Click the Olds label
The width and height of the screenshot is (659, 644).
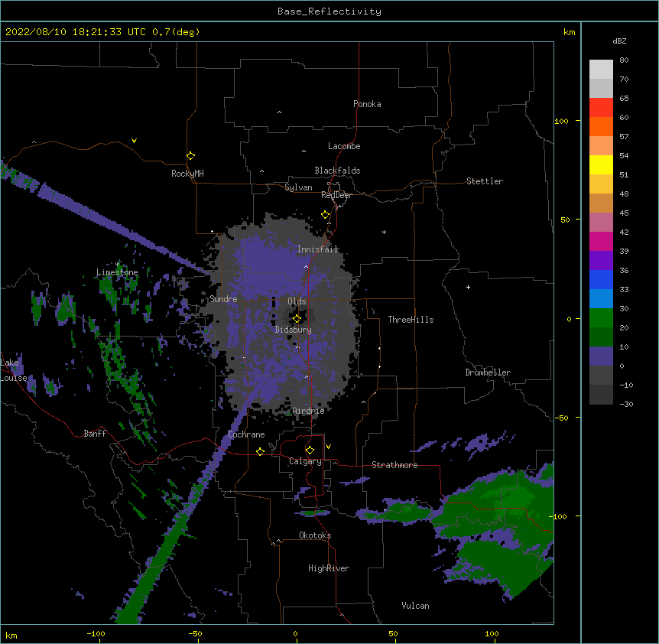[x=297, y=301]
